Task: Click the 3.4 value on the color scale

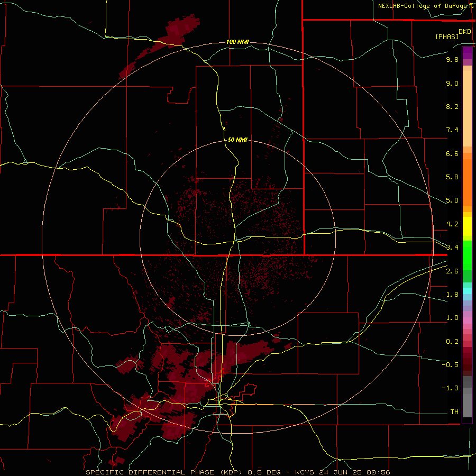Action: point(452,248)
